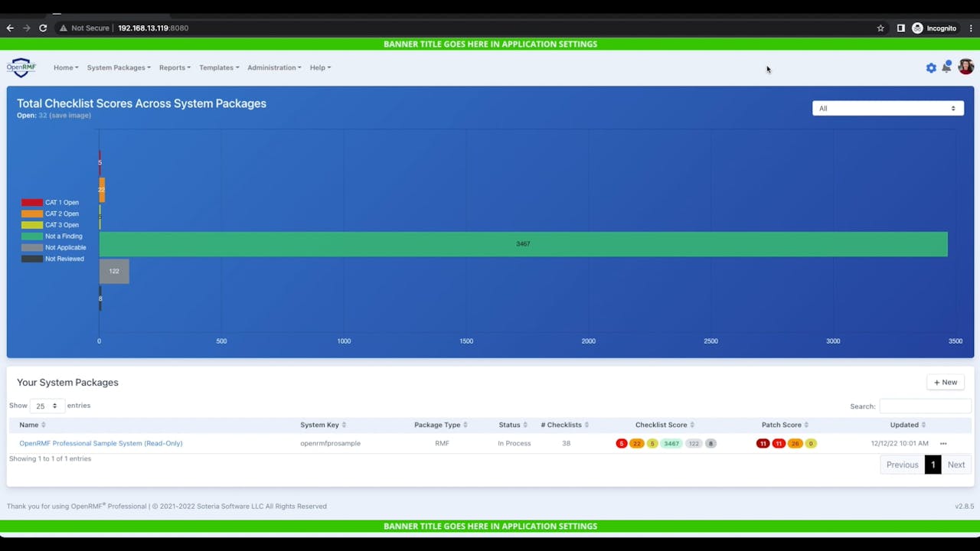Image resolution: width=980 pixels, height=551 pixels.
Task: Open the All filter dropdown above the chart
Action: coord(887,108)
